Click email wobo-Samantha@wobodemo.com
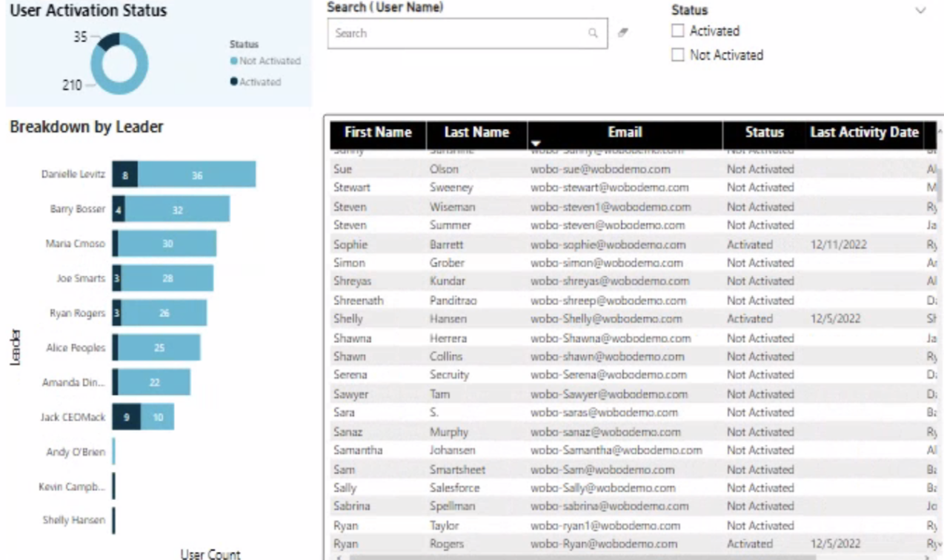944x560 pixels. (616, 450)
